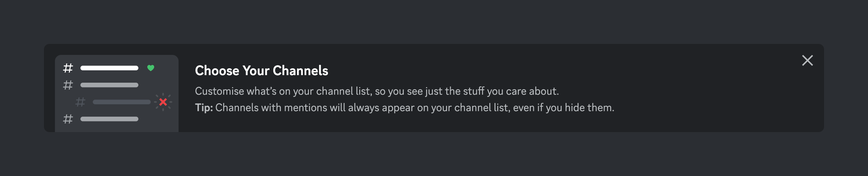Click the Choose Your Channels heading

tap(261, 71)
